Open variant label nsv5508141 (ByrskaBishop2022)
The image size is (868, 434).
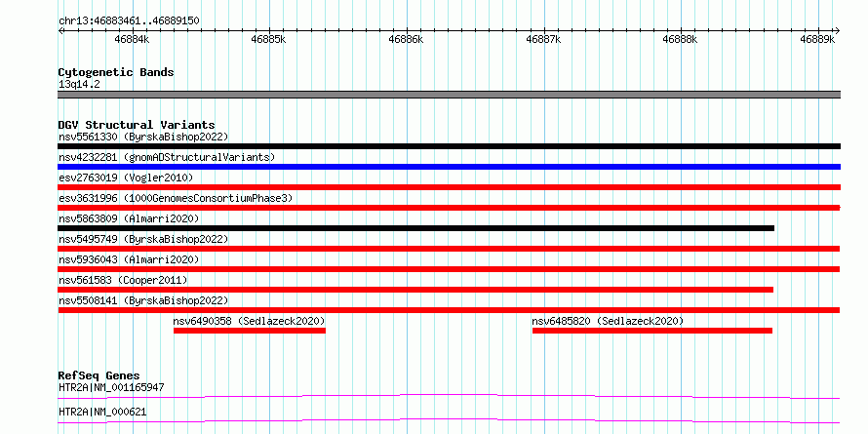pyautogui.click(x=143, y=300)
